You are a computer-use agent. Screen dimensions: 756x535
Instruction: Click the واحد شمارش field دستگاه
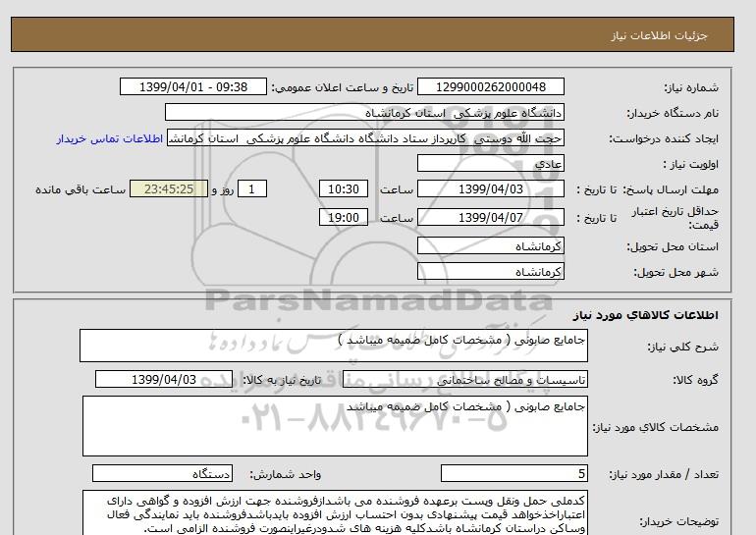click(162, 473)
